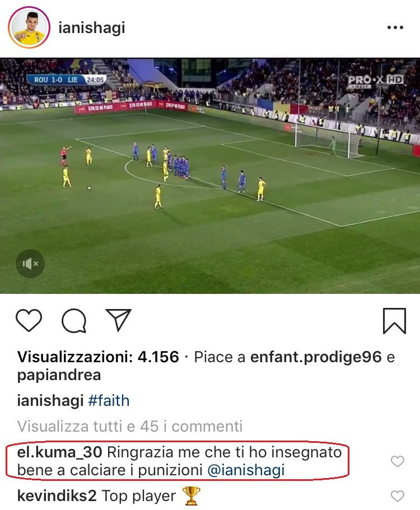
Task: Like the post with the heart icon
Action: pos(29,320)
